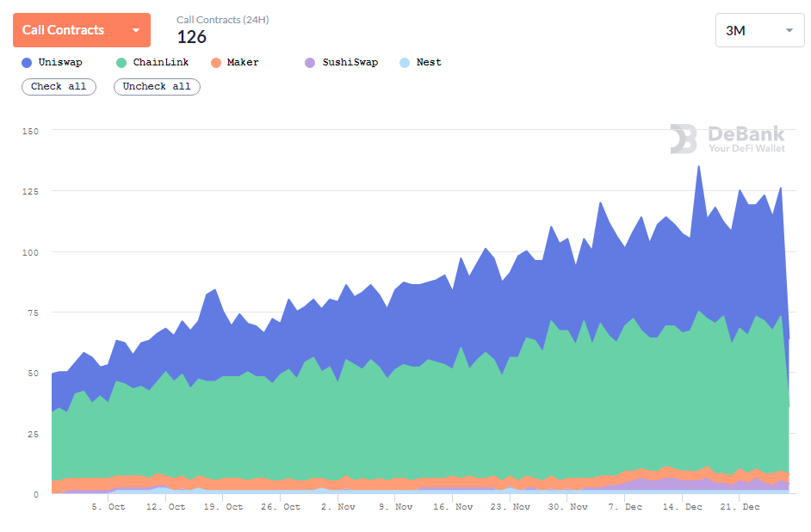Click the 23. Nov x-axis label

click(511, 507)
